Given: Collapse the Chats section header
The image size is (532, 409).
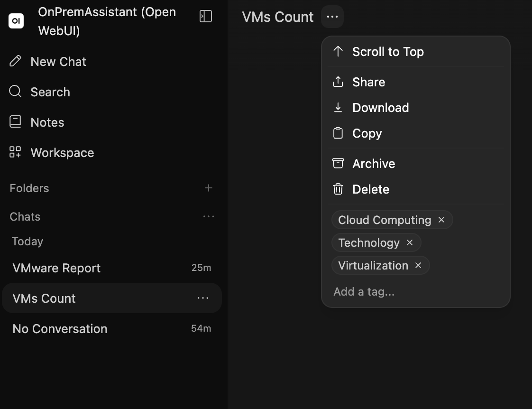Looking at the screenshot, I should [25, 216].
